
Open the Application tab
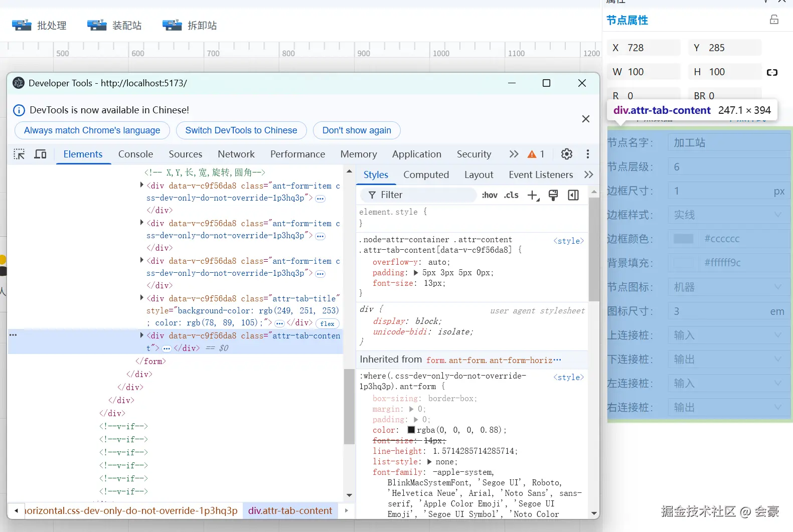pos(417,154)
